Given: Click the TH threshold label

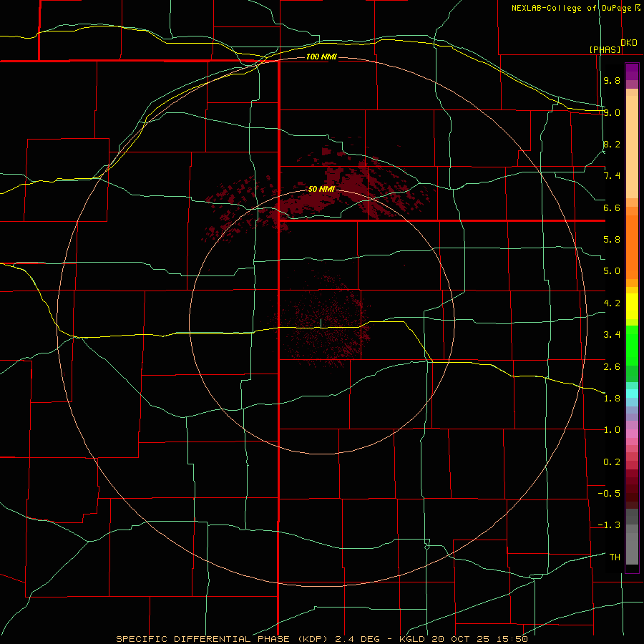Looking at the screenshot, I should (x=615, y=557).
